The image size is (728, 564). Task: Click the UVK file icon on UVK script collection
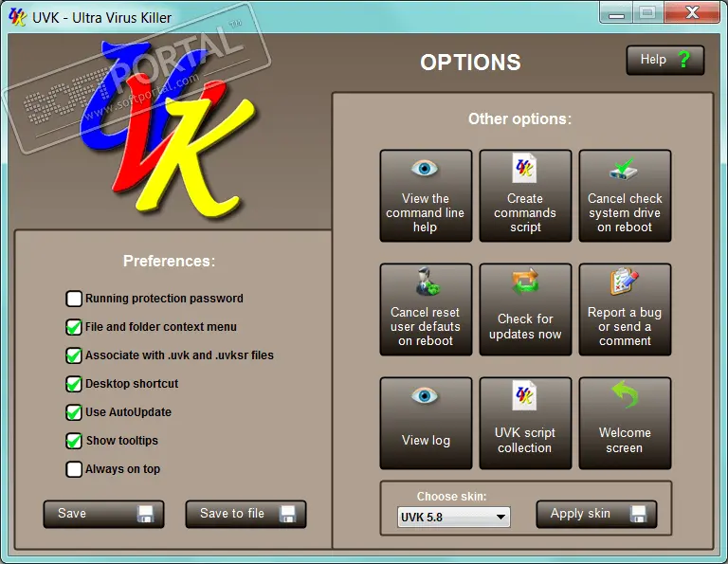pos(524,395)
